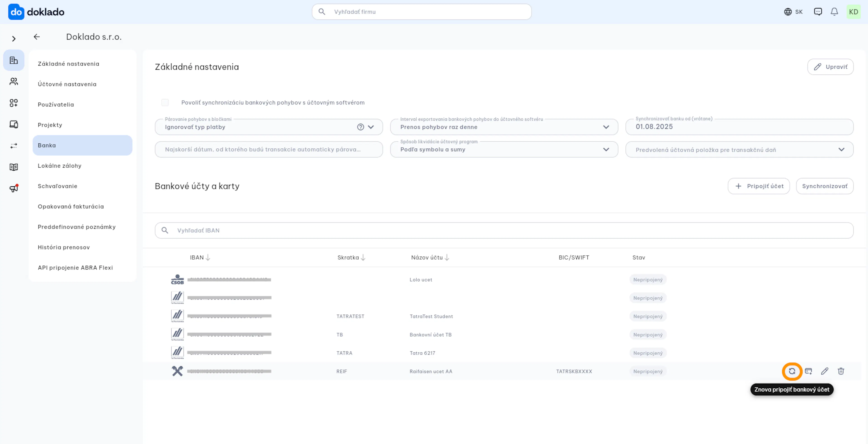
Task: Open the transfers arrows sidebar icon
Action: click(x=14, y=146)
